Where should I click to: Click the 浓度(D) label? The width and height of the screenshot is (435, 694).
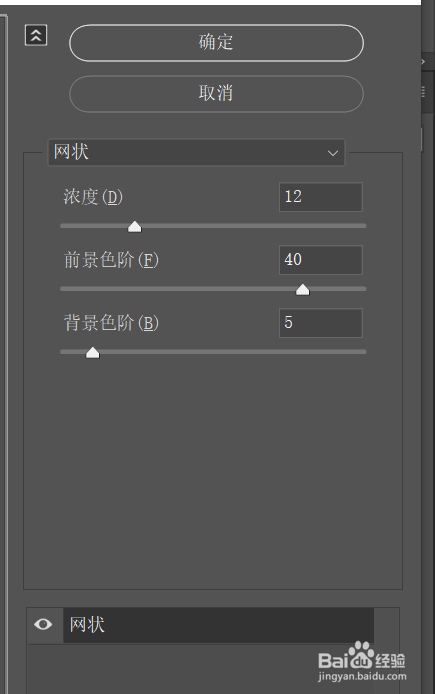[93, 197]
